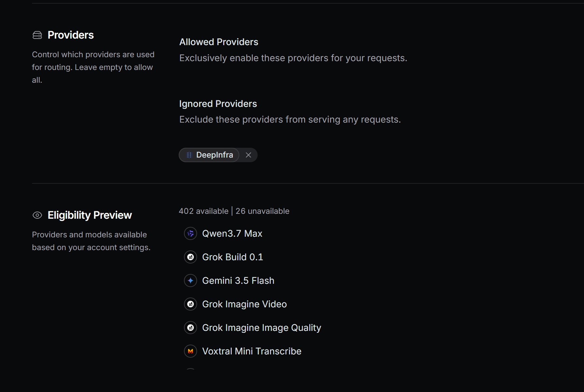The image size is (584, 392).
Task: Click the DeepInfra provider chip label
Action: tap(214, 155)
